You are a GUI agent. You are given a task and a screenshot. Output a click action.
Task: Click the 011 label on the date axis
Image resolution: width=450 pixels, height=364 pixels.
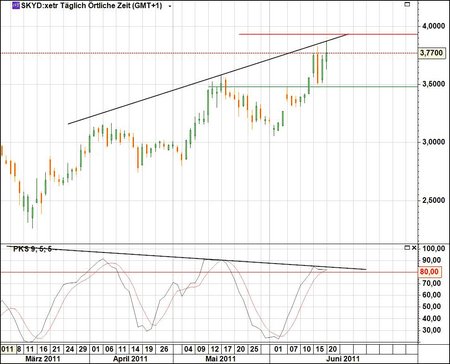(7, 349)
